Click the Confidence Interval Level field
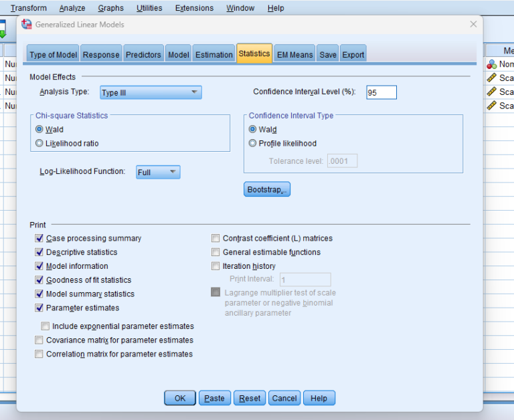 click(381, 92)
